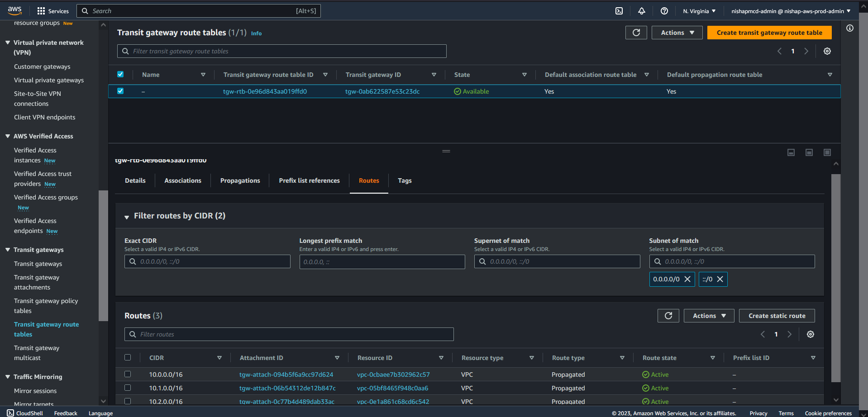This screenshot has width=868, height=417.
Task: Open the notifications bell icon
Action: pos(641,11)
